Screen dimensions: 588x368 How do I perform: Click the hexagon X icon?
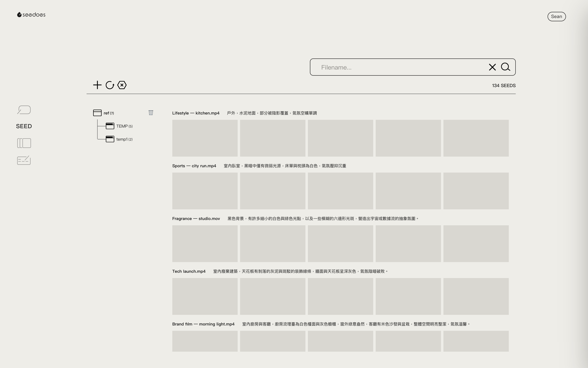(x=122, y=85)
